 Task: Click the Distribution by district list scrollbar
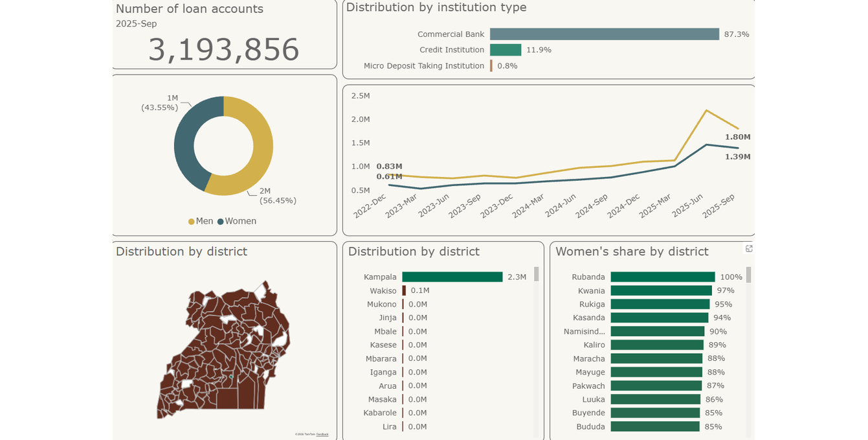tap(536, 273)
